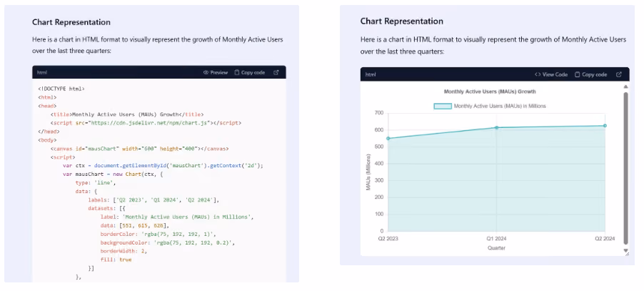This screenshot has width=644, height=291.
Task: Click the Q2 2024 data point on the line
Action: point(605,126)
